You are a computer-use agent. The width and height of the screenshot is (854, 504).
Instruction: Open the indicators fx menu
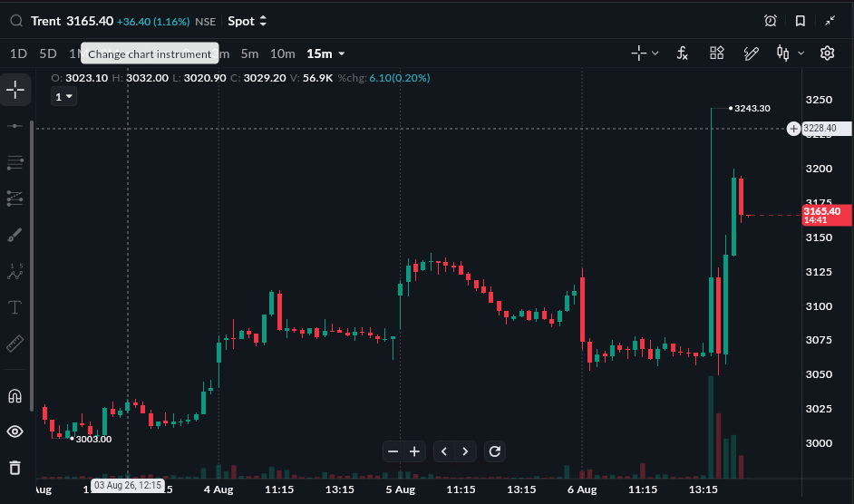click(683, 53)
